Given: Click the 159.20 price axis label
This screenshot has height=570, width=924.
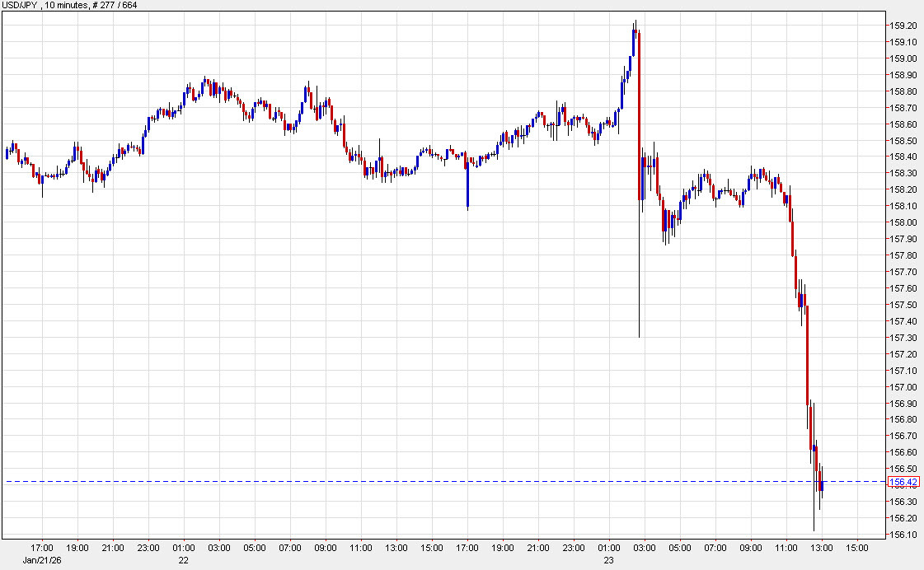Looking at the screenshot, I should click(904, 26).
